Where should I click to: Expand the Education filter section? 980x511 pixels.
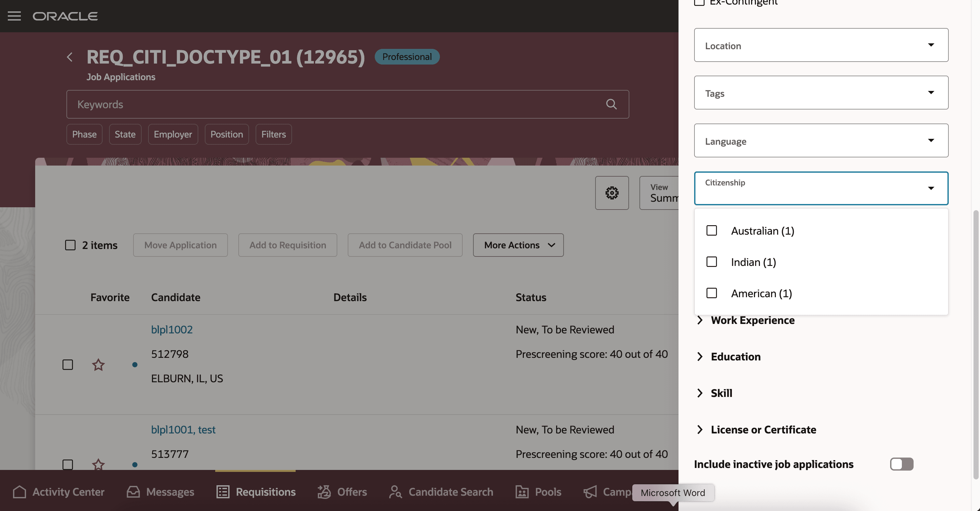click(735, 357)
